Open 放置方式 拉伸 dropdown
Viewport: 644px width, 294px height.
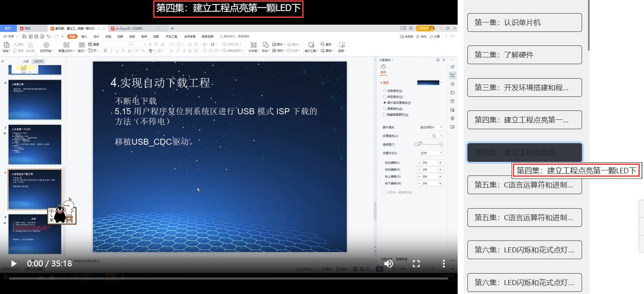click(431, 153)
